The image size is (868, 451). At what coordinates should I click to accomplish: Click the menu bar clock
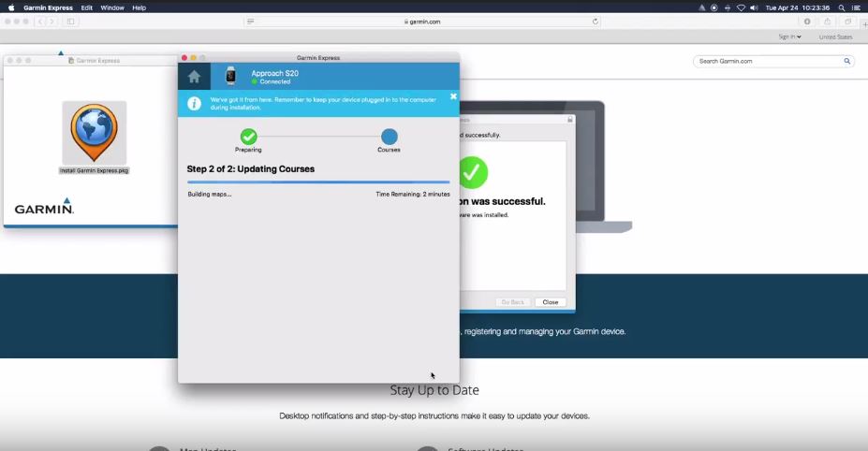coord(797,7)
